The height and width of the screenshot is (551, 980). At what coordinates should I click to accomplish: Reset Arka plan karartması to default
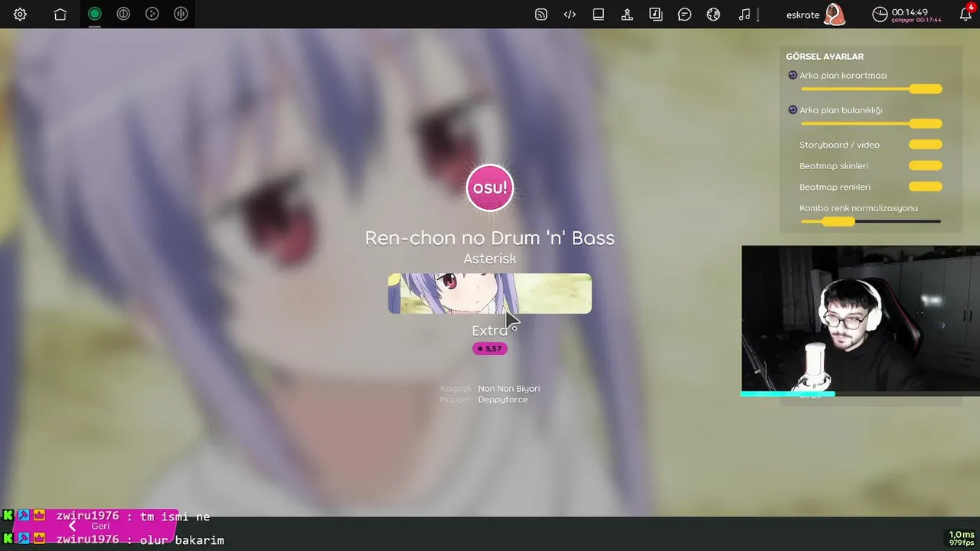(792, 75)
